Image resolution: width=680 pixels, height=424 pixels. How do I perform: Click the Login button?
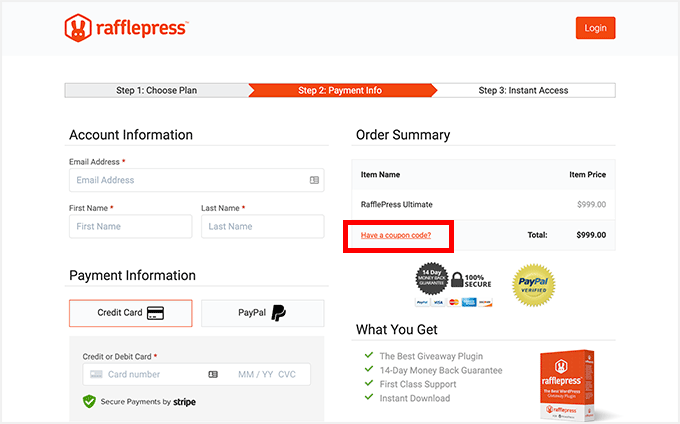(595, 28)
